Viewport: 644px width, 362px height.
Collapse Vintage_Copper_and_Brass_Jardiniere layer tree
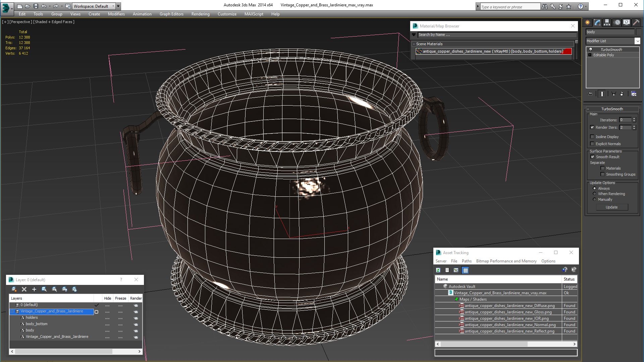pyautogui.click(x=12, y=311)
